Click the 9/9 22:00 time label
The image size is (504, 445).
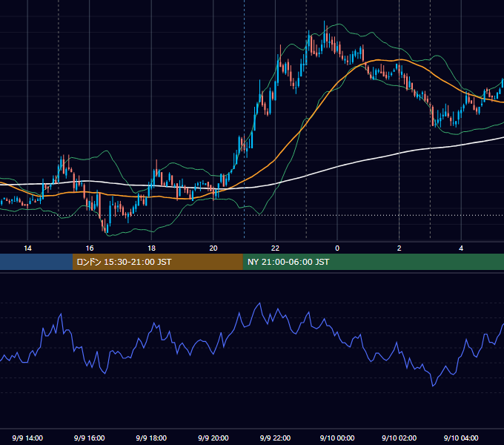click(275, 438)
